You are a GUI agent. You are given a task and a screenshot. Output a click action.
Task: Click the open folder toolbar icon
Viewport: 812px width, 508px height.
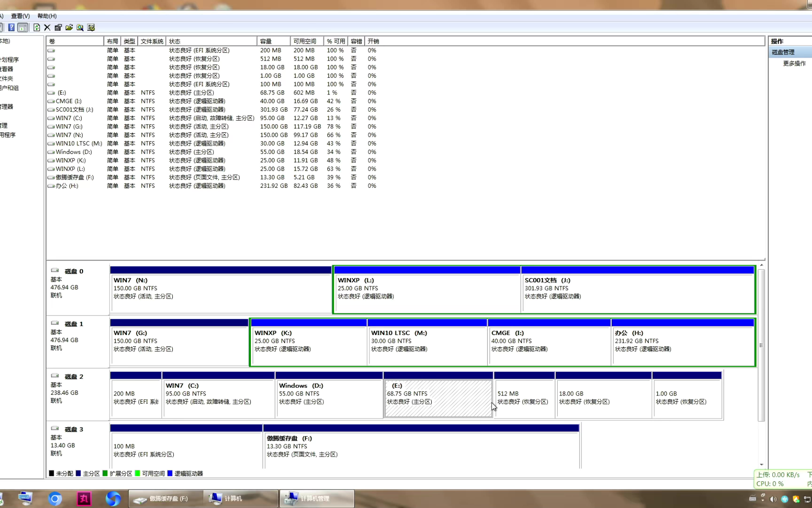click(x=69, y=28)
